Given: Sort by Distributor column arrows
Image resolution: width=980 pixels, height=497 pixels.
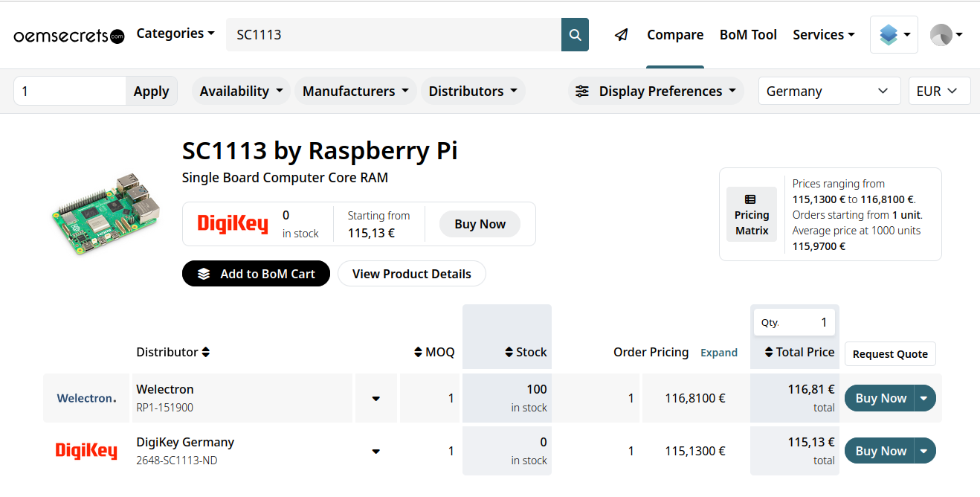Looking at the screenshot, I should point(206,352).
